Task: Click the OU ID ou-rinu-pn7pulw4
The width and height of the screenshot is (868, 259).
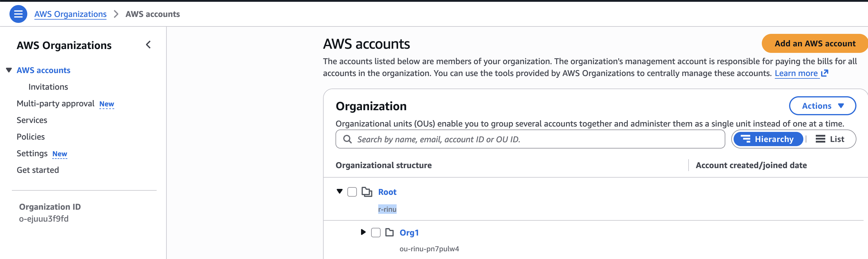Action: [x=429, y=249]
